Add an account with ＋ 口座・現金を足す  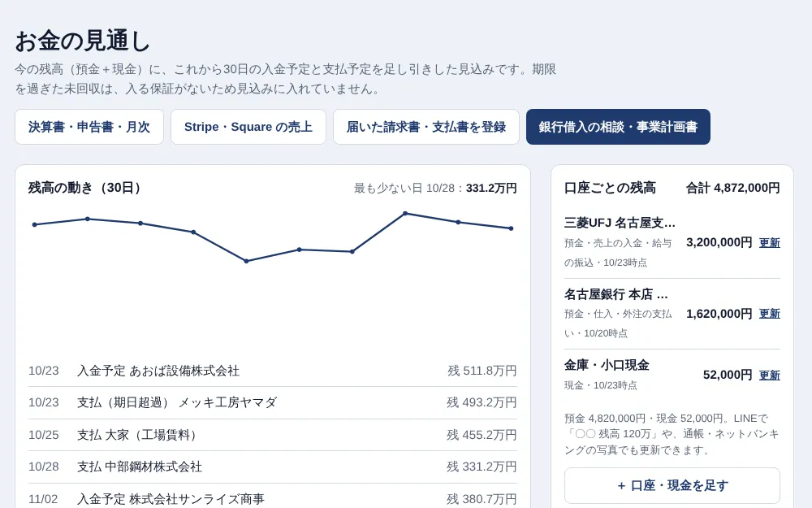pyautogui.click(x=672, y=486)
